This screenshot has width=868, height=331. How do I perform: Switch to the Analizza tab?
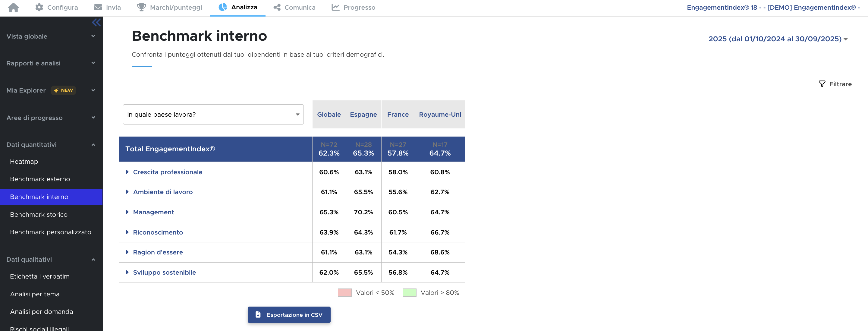coord(237,8)
